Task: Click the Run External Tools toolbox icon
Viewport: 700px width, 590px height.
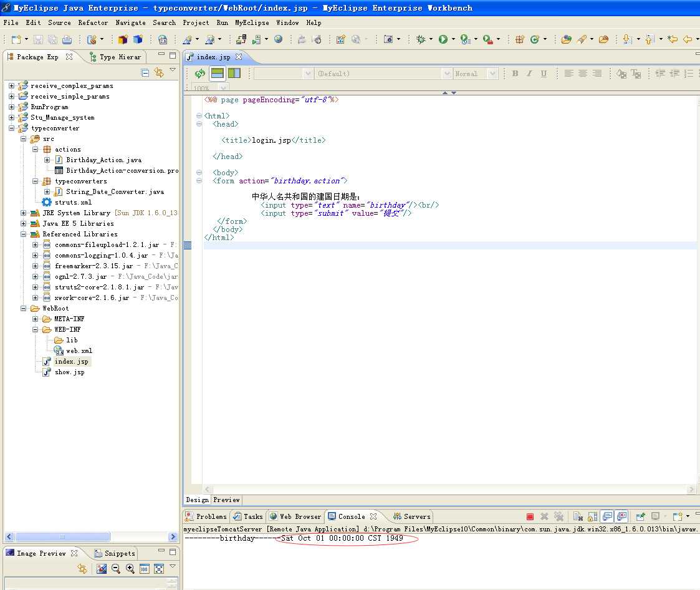Action: [x=488, y=39]
